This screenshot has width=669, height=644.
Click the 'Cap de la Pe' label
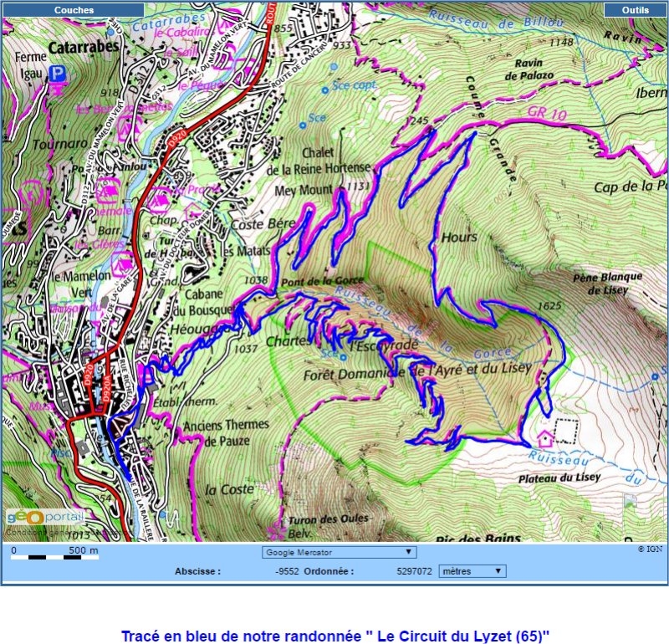pyautogui.click(x=630, y=187)
